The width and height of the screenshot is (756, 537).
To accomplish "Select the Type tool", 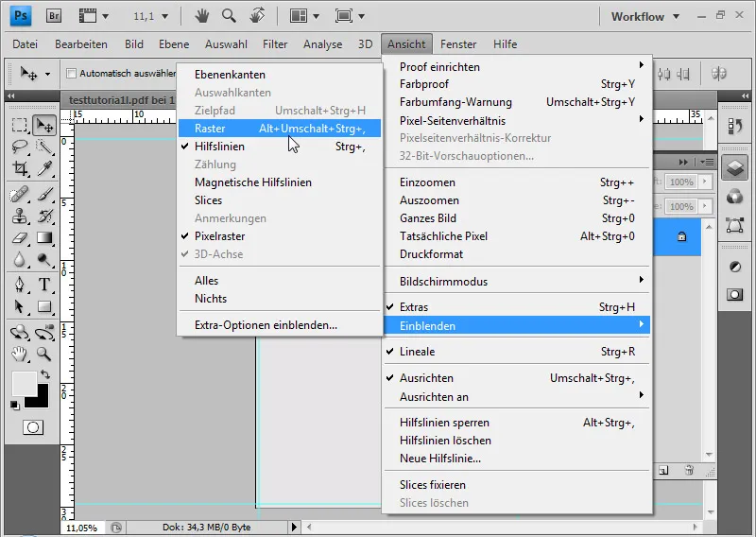I will coord(44,285).
